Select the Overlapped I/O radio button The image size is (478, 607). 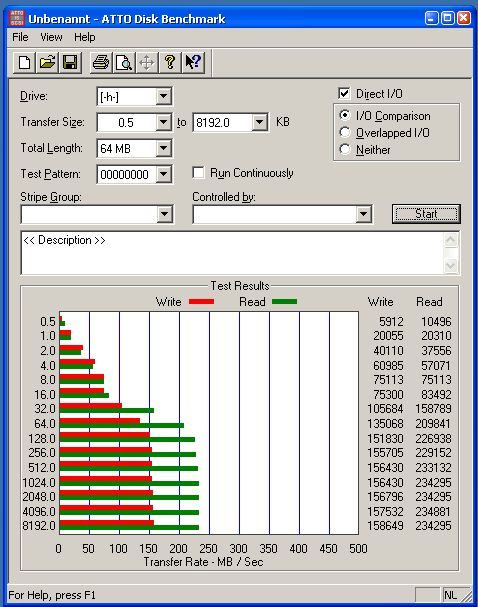click(x=344, y=132)
